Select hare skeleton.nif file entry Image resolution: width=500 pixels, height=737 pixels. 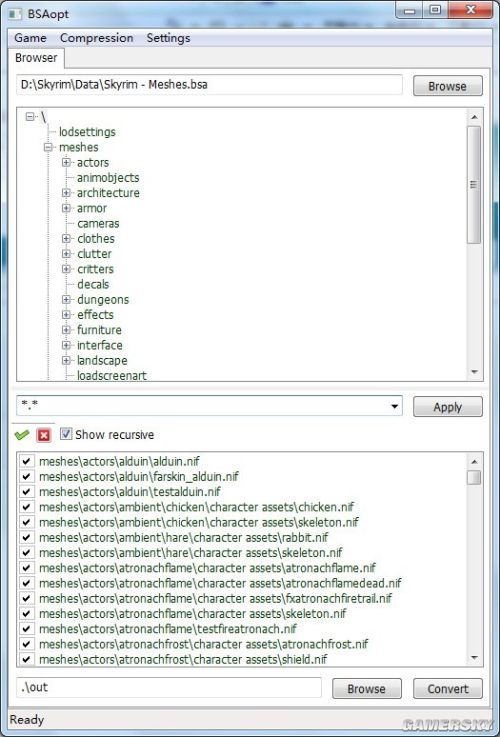191,553
